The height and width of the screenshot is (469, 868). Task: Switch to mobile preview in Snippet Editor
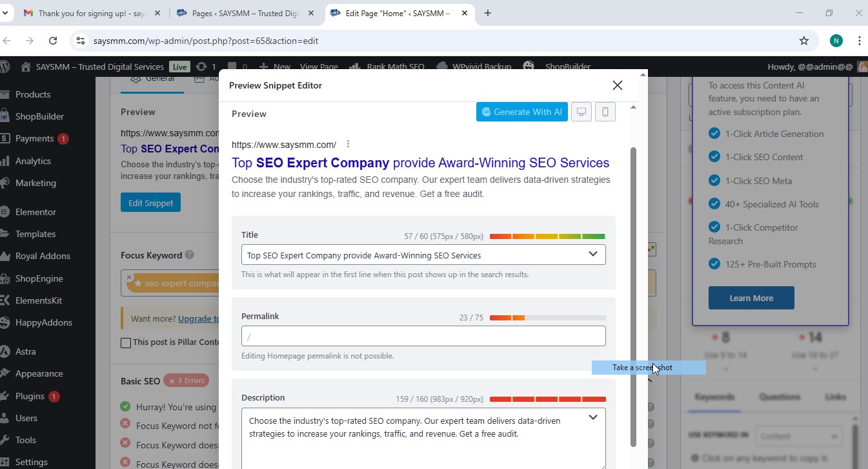605,111
